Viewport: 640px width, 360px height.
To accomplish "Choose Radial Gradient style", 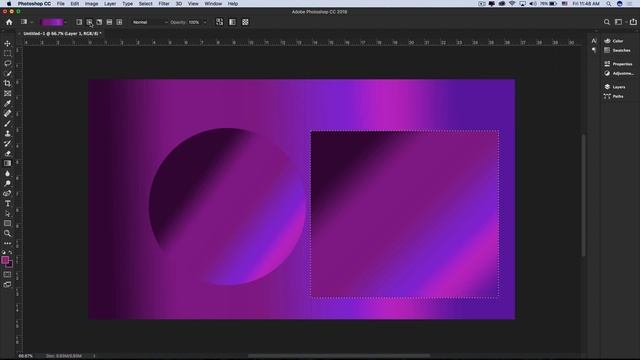I will (x=89, y=22).
